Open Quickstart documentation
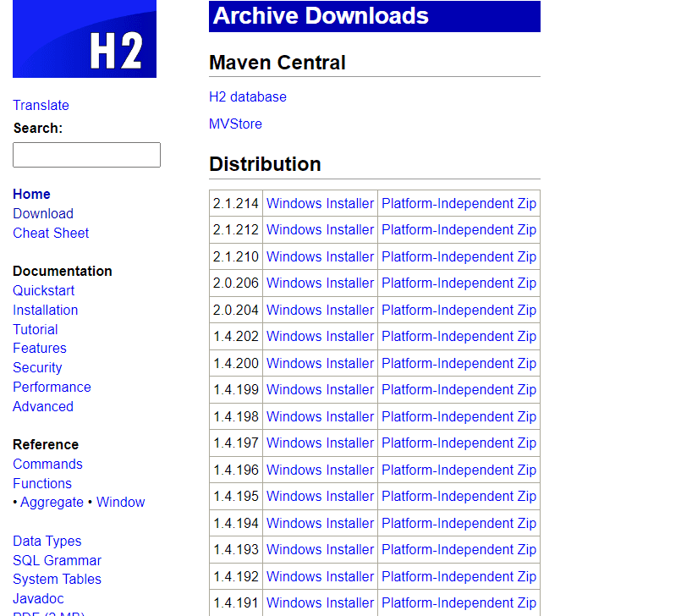 tap(43, 290)
